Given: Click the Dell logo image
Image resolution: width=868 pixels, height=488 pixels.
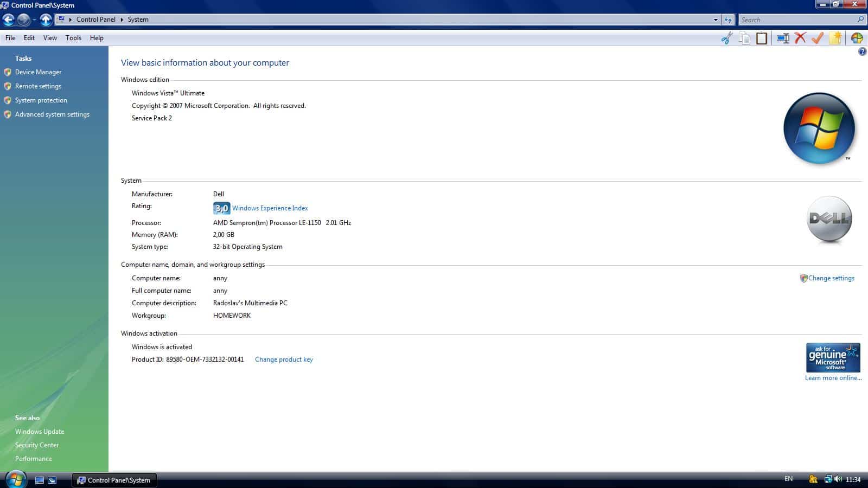Looking at the screenshot, I should pos(829,220).
